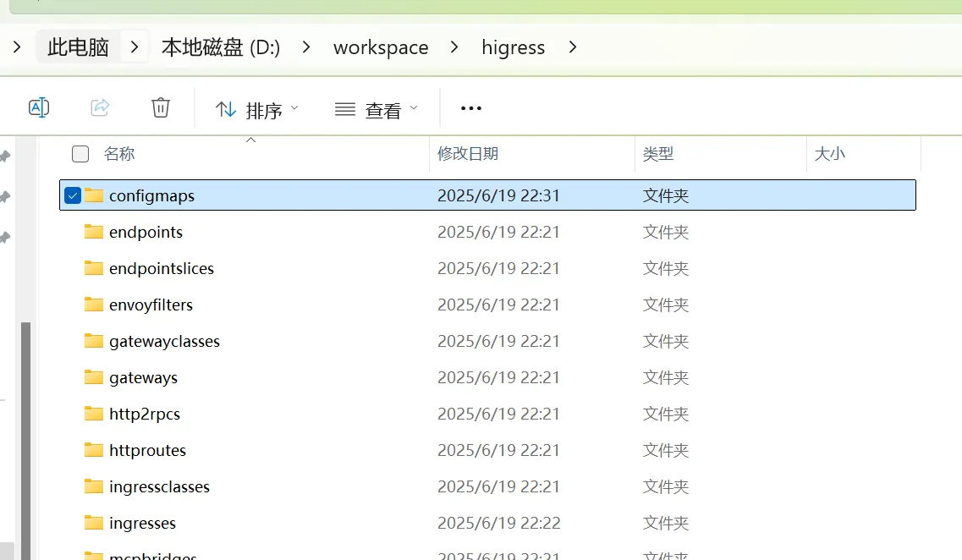Image resolution: width=962 pixels, height=560 pixels.
Task: Click the gateways folder icon
Action: [94, 376]
